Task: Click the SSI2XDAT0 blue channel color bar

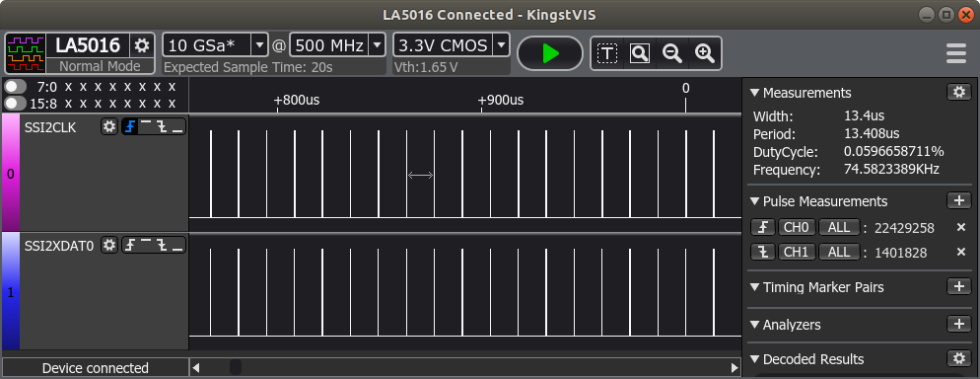Action: click(x=11, y=291)
